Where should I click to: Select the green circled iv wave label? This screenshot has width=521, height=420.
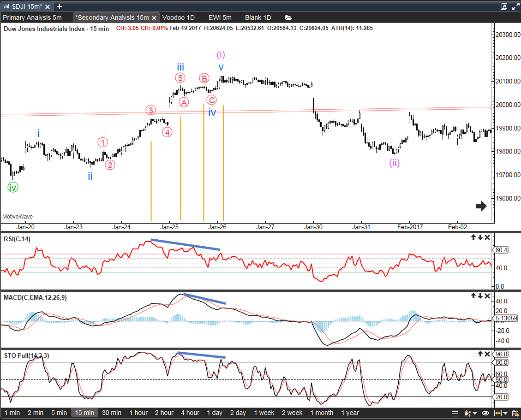coord(12,188)
